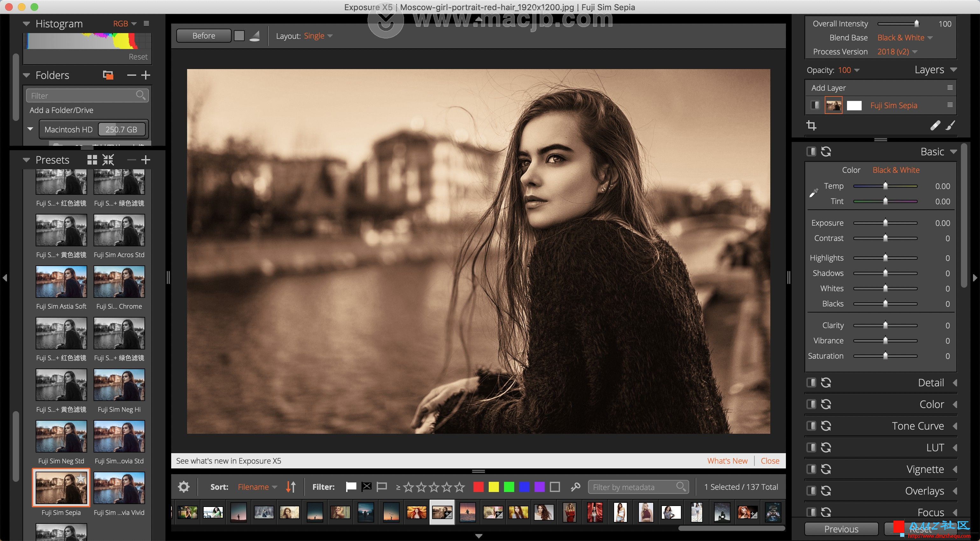Switch Presets to grid view icon
980x541 pixels.
92,160
